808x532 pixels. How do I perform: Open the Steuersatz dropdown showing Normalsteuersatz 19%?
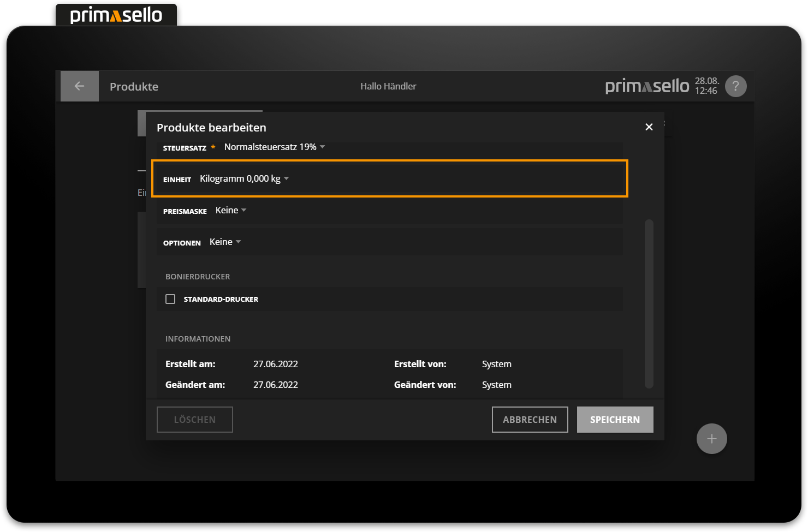point(274,147)
